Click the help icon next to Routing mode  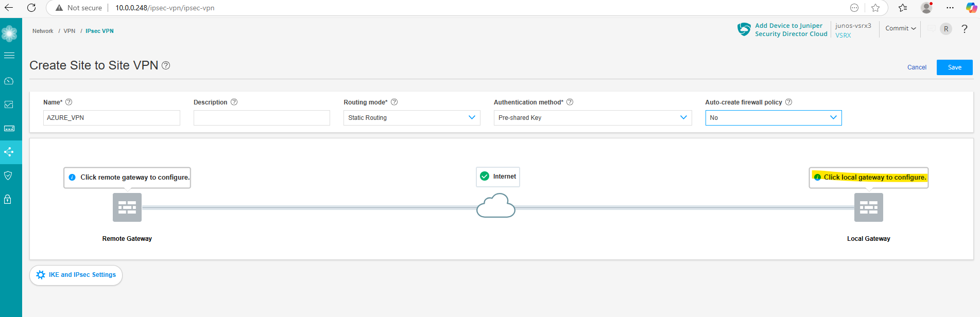point(394,102)
